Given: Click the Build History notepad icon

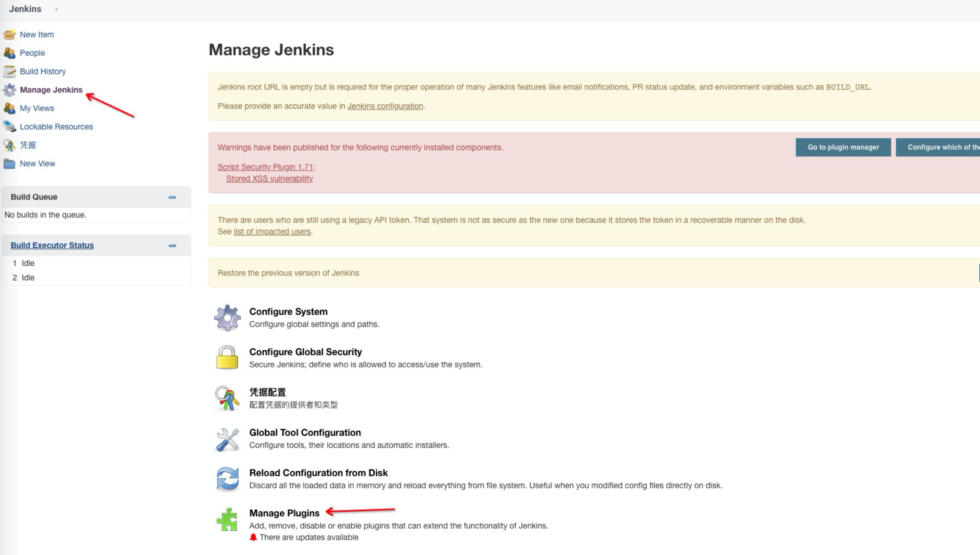Looking at the screenshot, I should click(x=9, y=71).
